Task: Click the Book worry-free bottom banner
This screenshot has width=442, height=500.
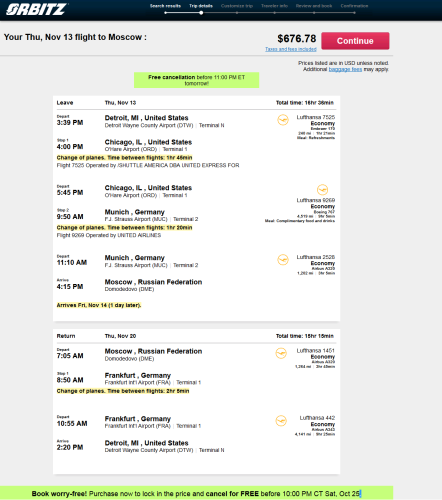Action: pyautogui.click(x=197, y=493)
